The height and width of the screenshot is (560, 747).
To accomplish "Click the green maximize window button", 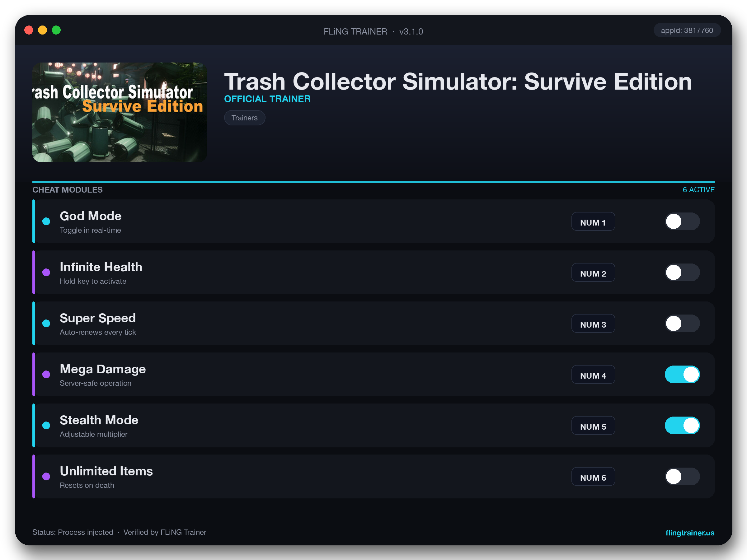I will (56, 30).
